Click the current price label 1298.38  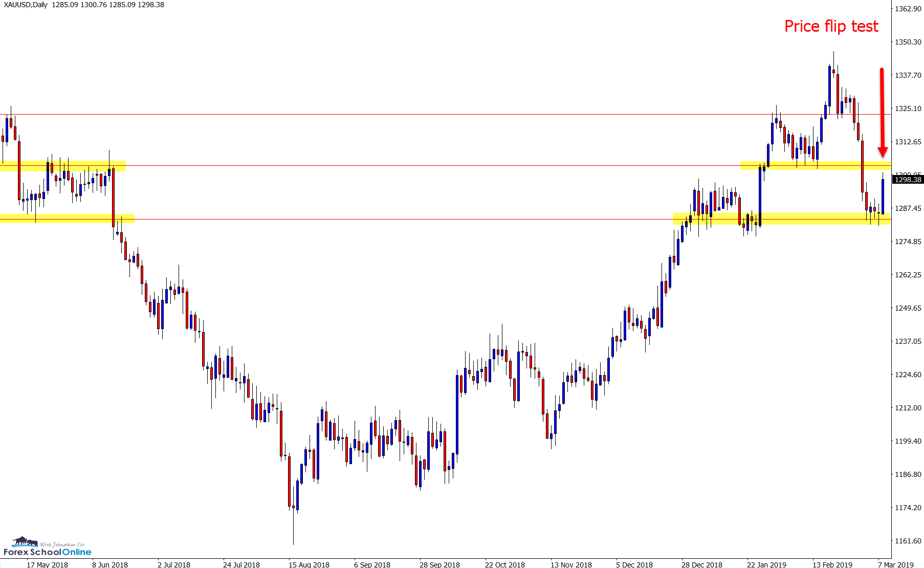click(x=908, y=179)
